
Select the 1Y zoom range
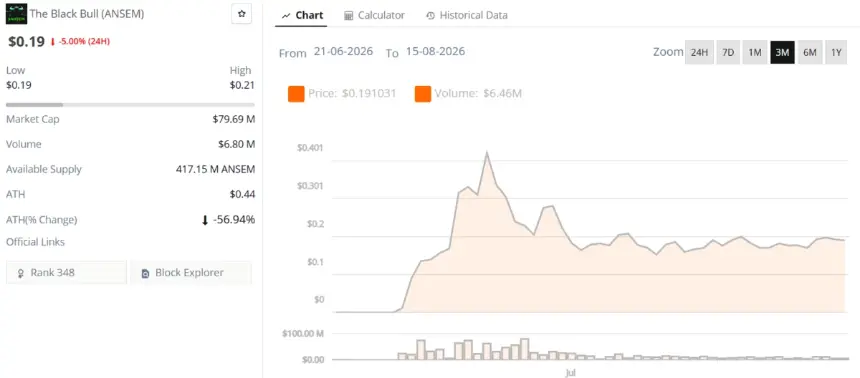(x=836, y=53)
